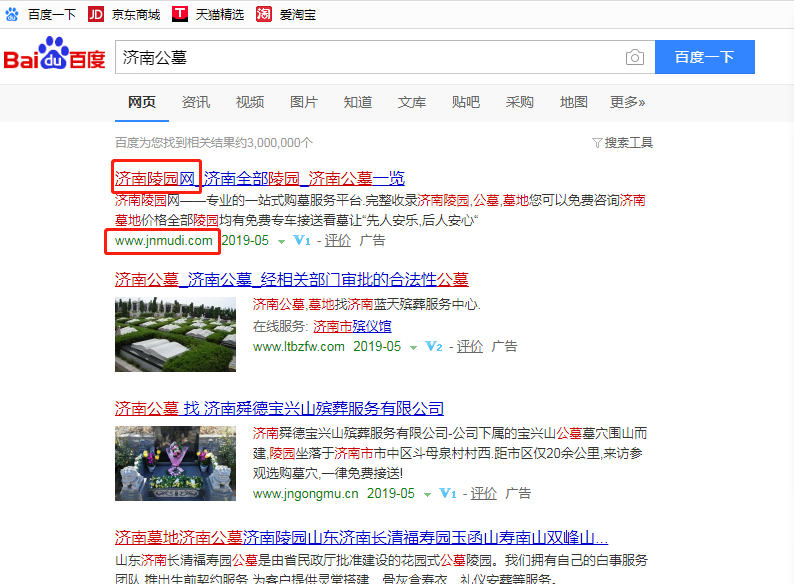Image resolution: width=794 pixels, height=584 pixels.
Task: Expand dropdown arrow next to ltbzfw.com date
Action: point(413,348)
